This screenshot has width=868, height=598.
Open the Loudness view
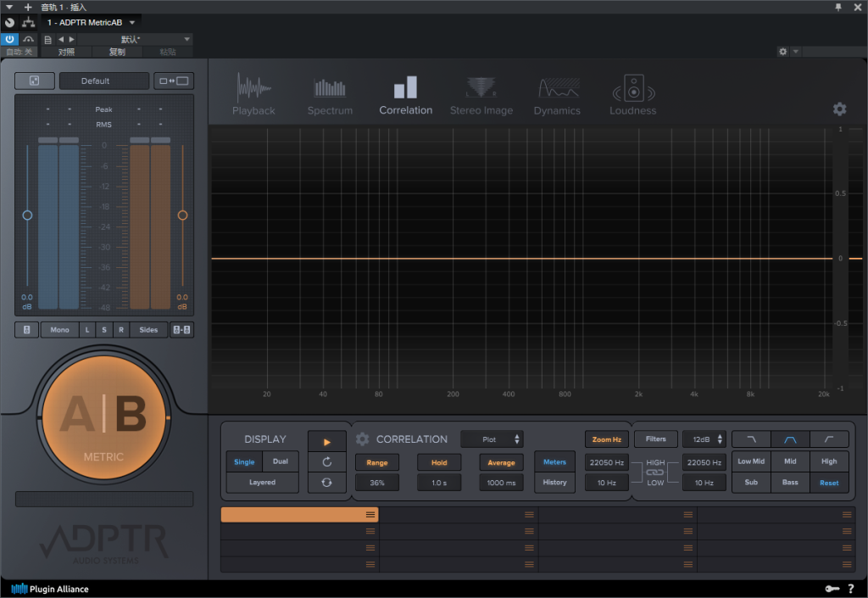tap(632, 95)
